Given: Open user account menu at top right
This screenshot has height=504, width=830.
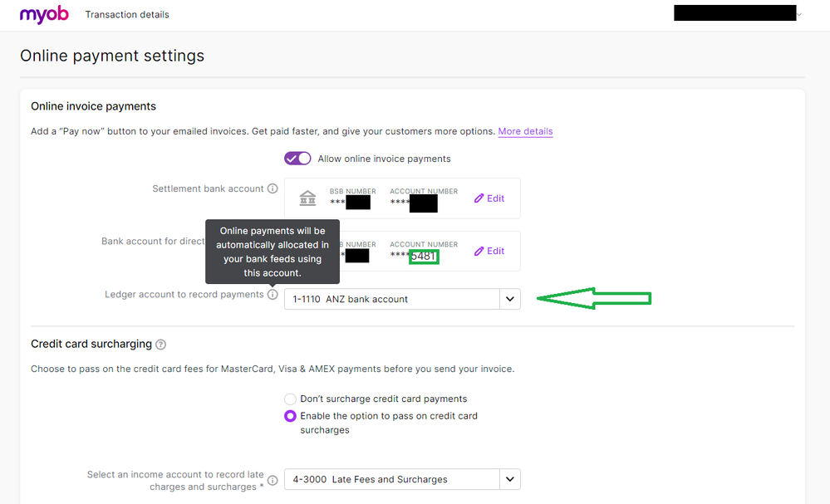Looking at the screenshot, I should point(799,14).
